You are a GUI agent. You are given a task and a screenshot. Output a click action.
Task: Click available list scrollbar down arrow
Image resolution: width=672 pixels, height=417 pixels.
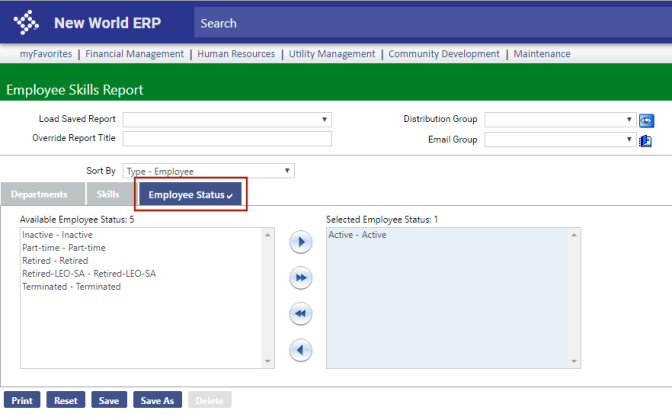[x=268, y=361]
